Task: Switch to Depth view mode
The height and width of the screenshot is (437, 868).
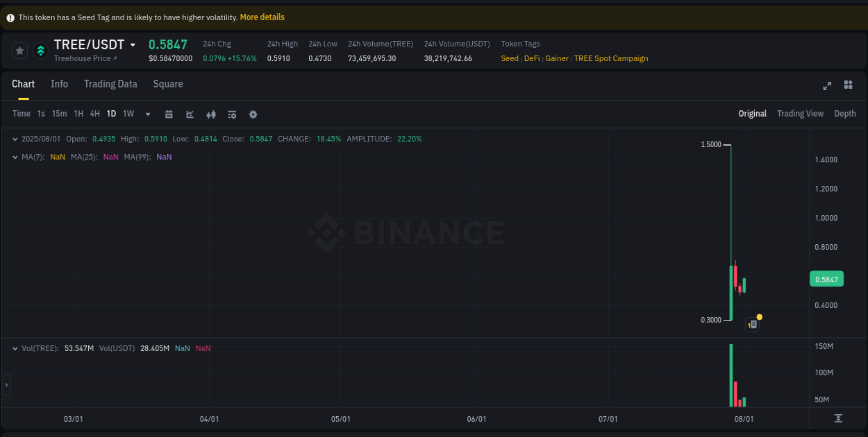Action: coord(845,113)
